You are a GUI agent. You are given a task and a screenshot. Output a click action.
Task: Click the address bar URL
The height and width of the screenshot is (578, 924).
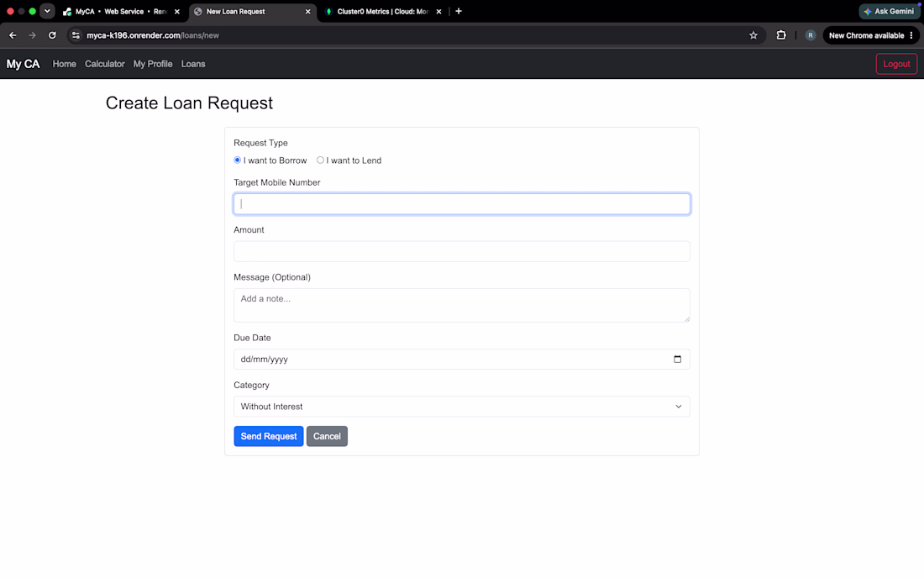[153, 35]
